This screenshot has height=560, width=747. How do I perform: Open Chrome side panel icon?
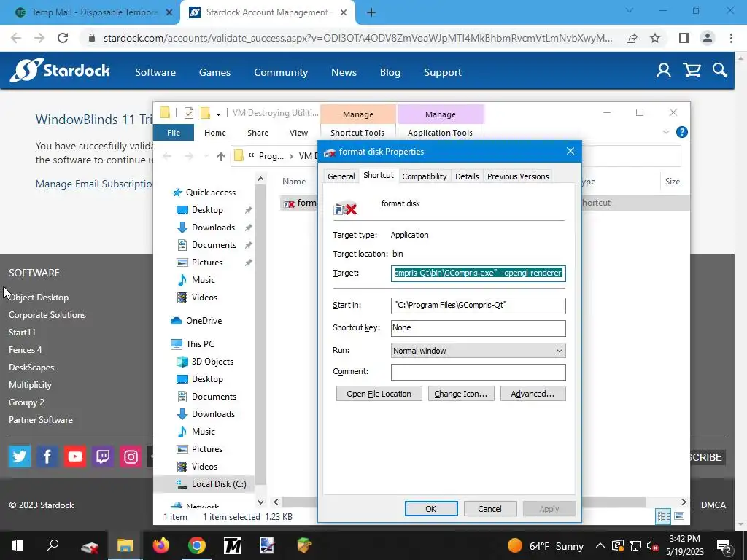coord(684,38)
